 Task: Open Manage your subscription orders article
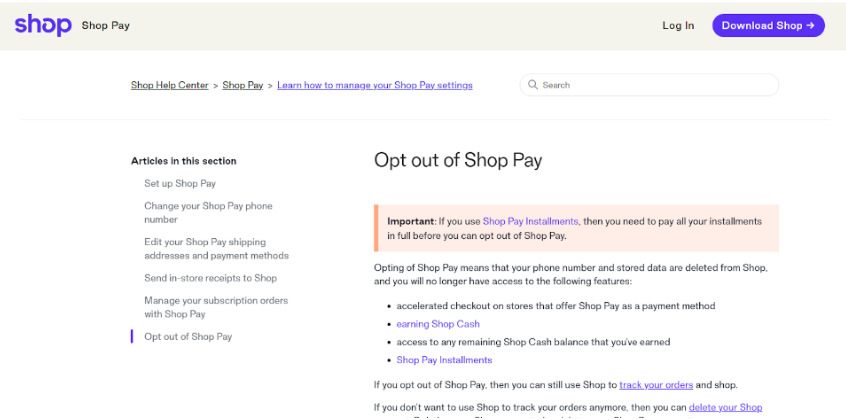[216, 307]
